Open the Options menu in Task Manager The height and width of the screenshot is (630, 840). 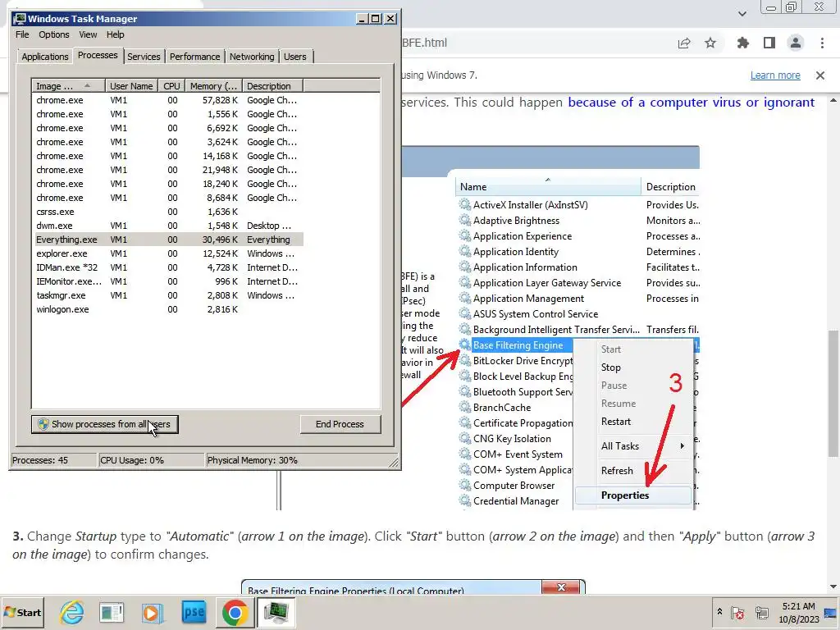[x=53, y=34]
